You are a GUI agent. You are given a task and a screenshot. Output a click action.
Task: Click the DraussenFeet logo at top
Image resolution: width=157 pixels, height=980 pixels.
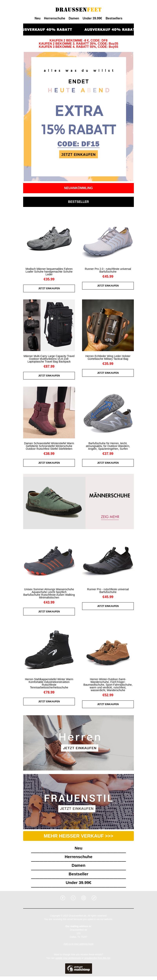[78, 10]
